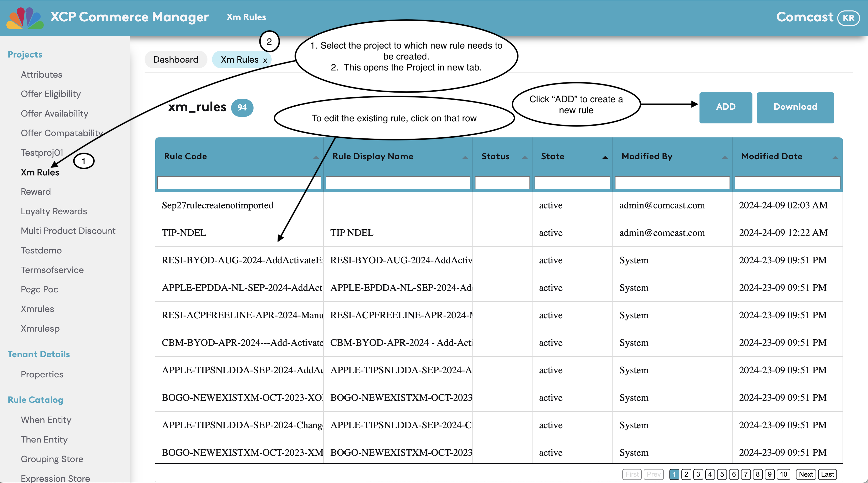Switch to the Dashboard tab
The image size is (868, 483).
[176, 60]
